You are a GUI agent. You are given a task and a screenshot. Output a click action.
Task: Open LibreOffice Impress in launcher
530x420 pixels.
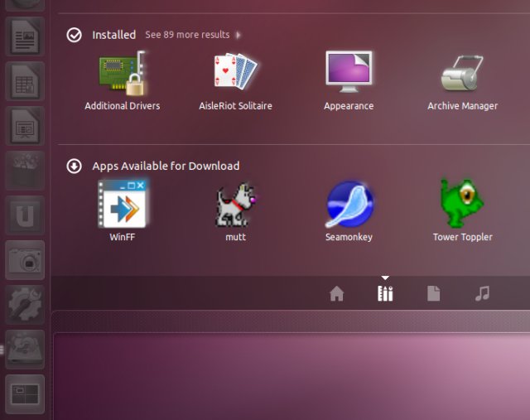25,126
